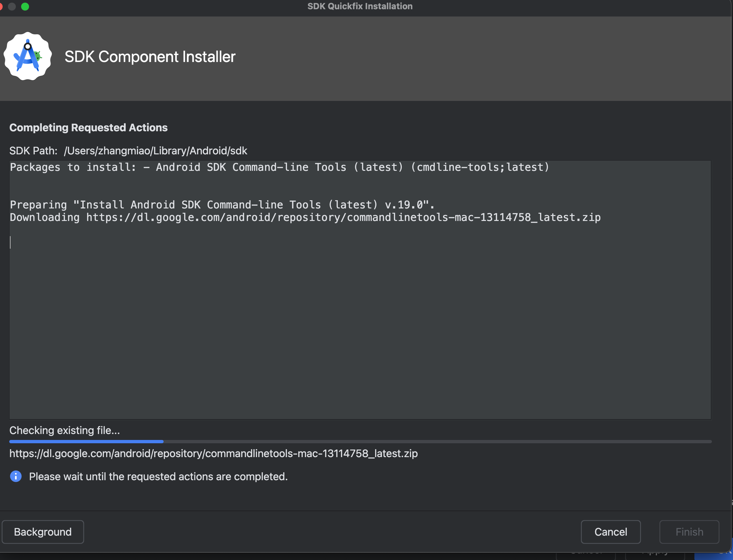Click the SDK path /Users/zhangmiao/Library/Android/sdk

156,151
